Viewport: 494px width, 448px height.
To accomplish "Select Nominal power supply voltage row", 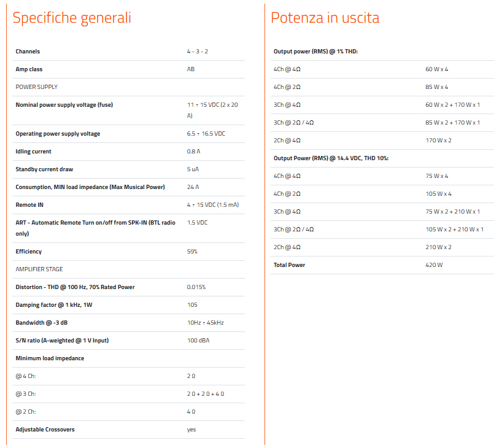I will (128, 110).
